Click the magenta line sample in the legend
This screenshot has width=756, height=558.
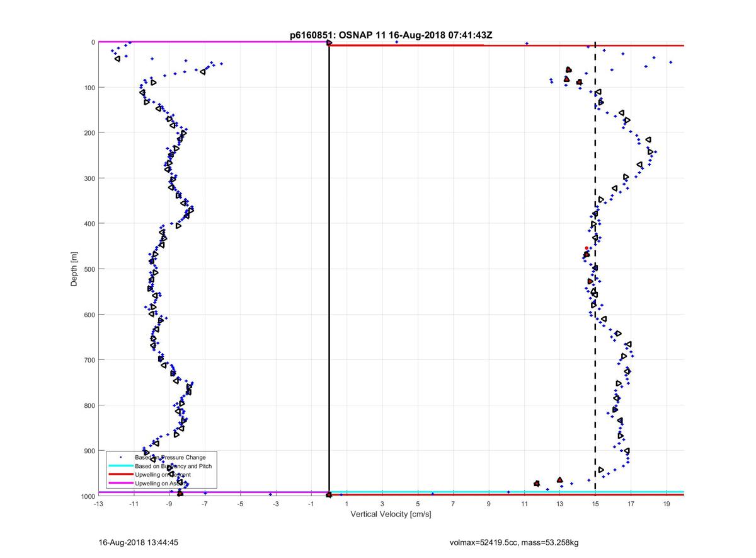[x=120, y=484]
